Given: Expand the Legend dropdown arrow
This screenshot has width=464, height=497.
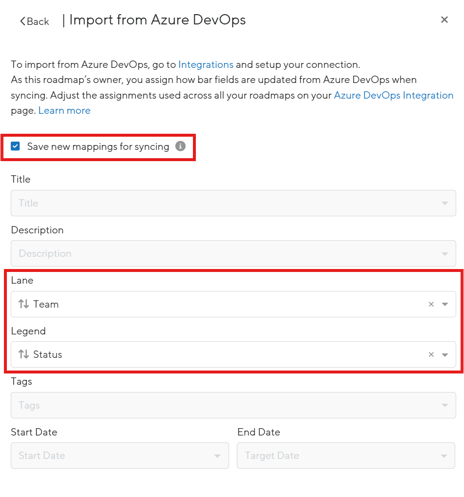Looking at the screenshot, I should (445, 355).
